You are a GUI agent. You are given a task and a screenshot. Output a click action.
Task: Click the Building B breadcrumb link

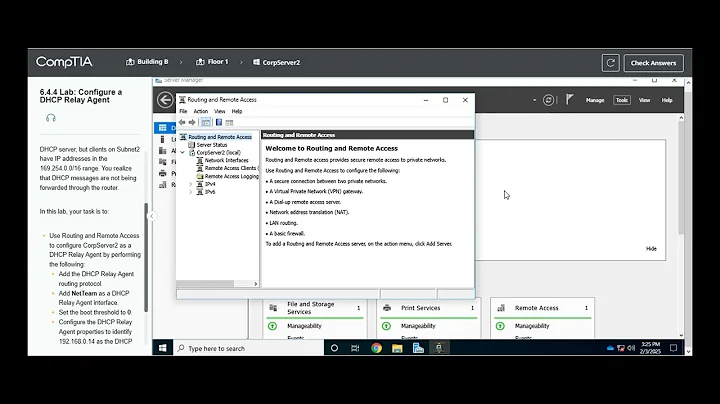147,62
